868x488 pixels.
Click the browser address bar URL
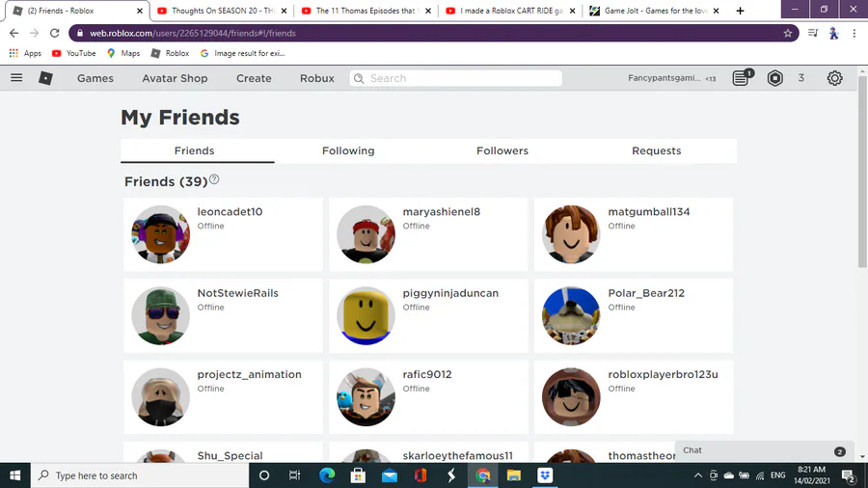[193, 33]
